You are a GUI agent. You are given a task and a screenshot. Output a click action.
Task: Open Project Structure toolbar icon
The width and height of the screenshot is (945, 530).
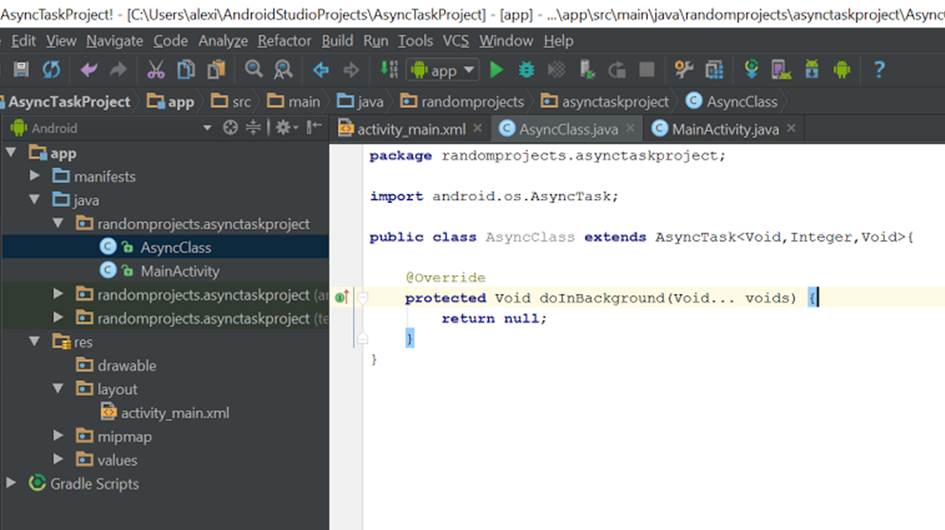click(714, 70)
